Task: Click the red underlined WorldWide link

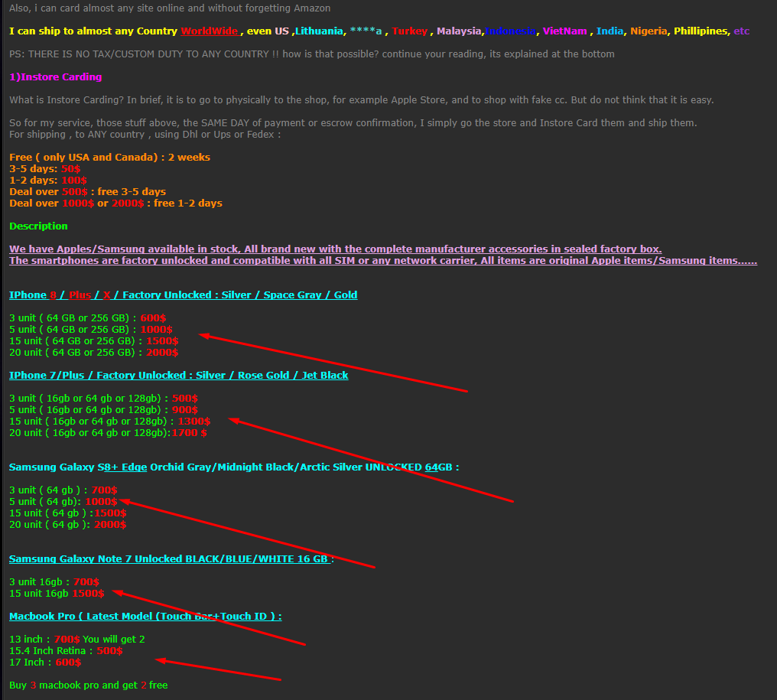Action: pyautogui.click(x=209, y=31)
